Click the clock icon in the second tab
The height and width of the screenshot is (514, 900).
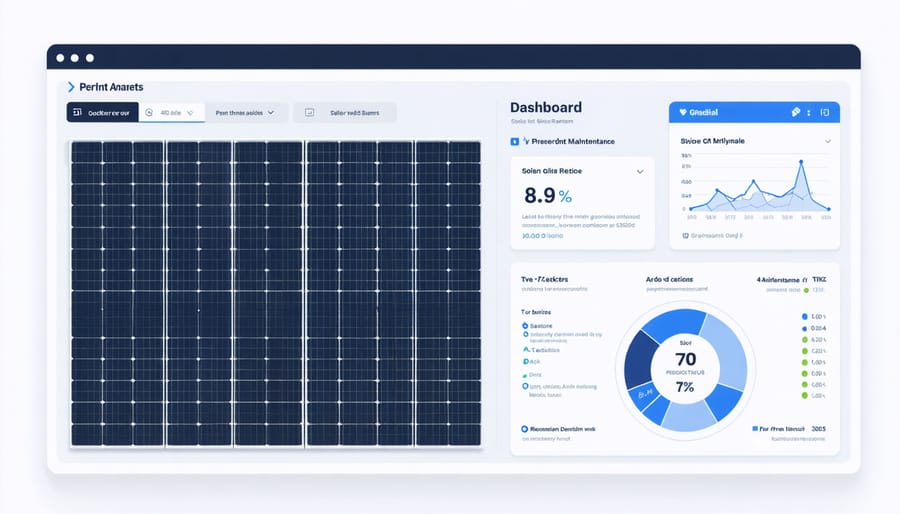[149, 113]
